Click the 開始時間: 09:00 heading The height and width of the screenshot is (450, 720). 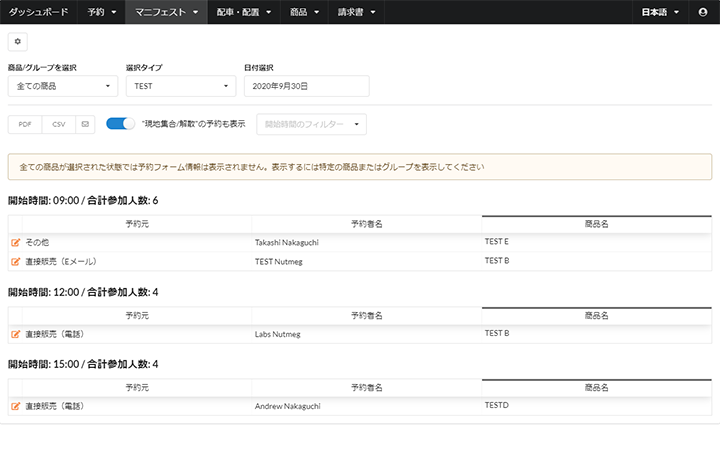(83, 201)
